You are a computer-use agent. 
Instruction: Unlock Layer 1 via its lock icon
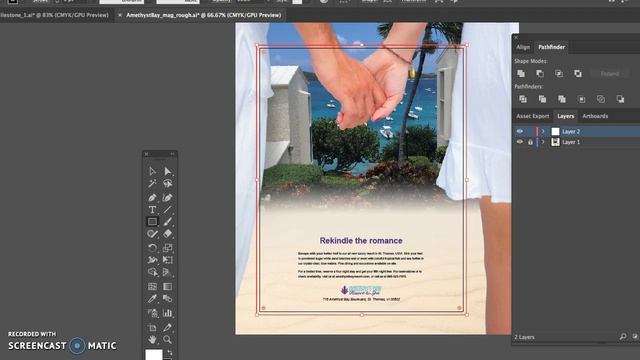[530, 142]
